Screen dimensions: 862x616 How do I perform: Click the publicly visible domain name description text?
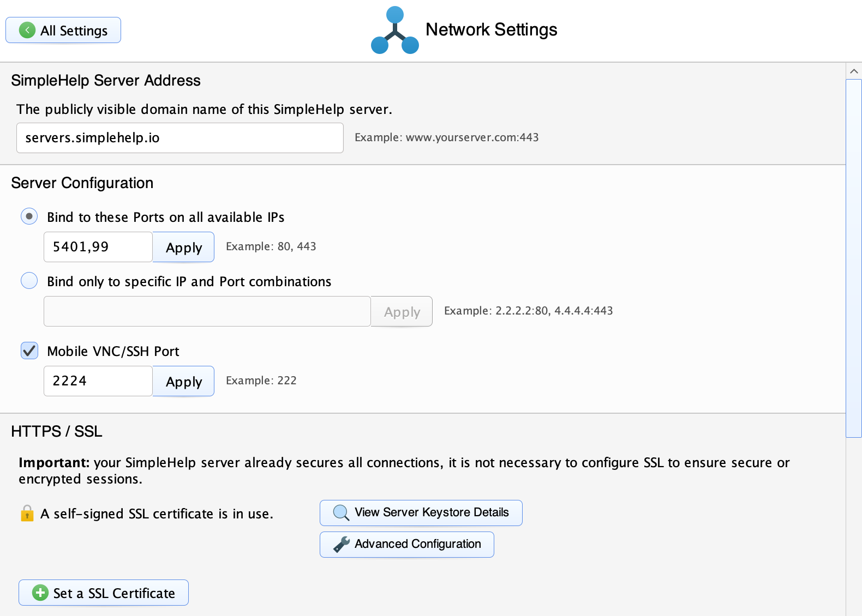[204, 109]
